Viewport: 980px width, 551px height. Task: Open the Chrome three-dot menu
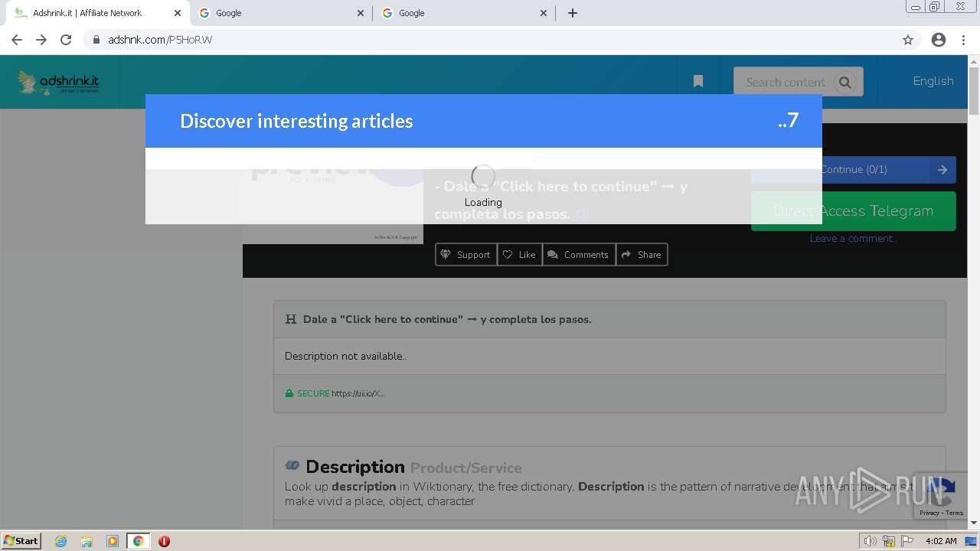963,40
